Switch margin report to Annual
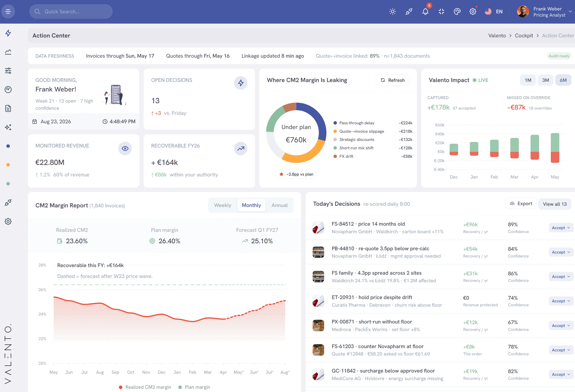Image resolution: width=575 pixels, height=392 pixels. click(279, 205)
